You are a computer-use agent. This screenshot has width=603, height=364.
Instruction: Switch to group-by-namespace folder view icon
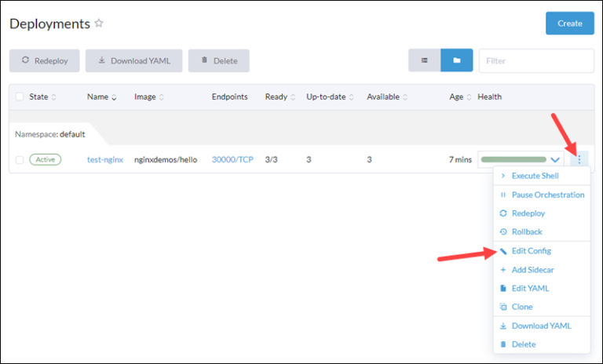tap(456, 60)
